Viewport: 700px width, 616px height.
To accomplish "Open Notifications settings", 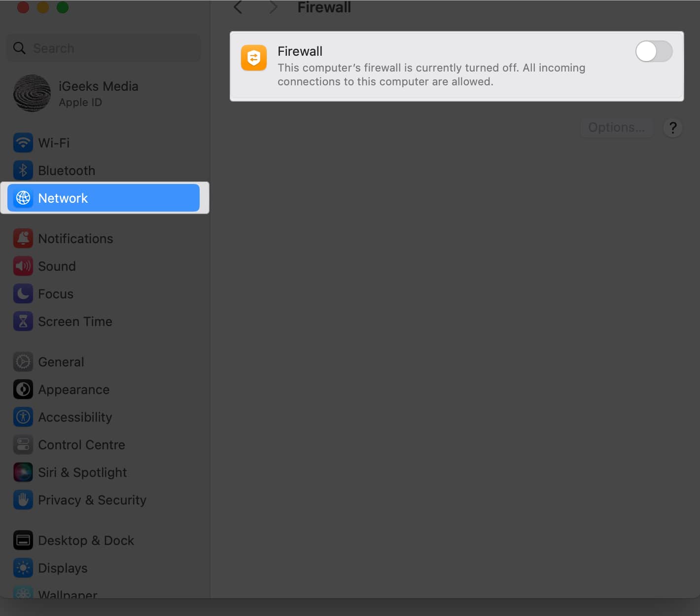I will [104, 239].
